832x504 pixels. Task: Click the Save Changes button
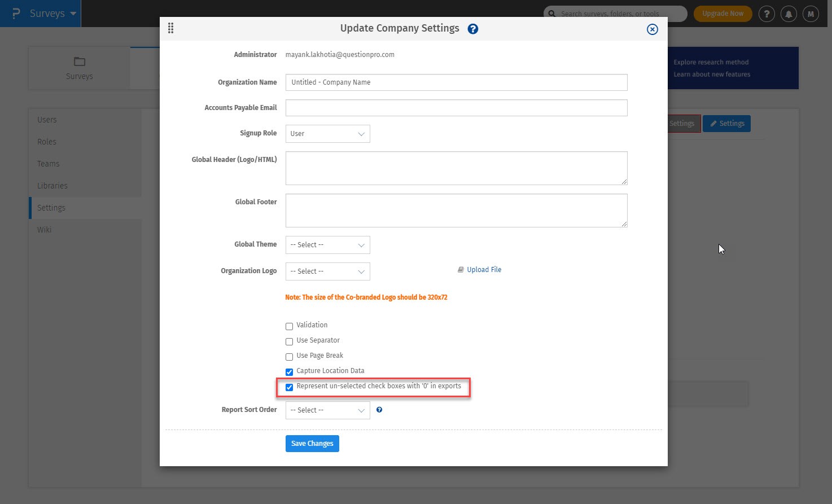(312, 443)
